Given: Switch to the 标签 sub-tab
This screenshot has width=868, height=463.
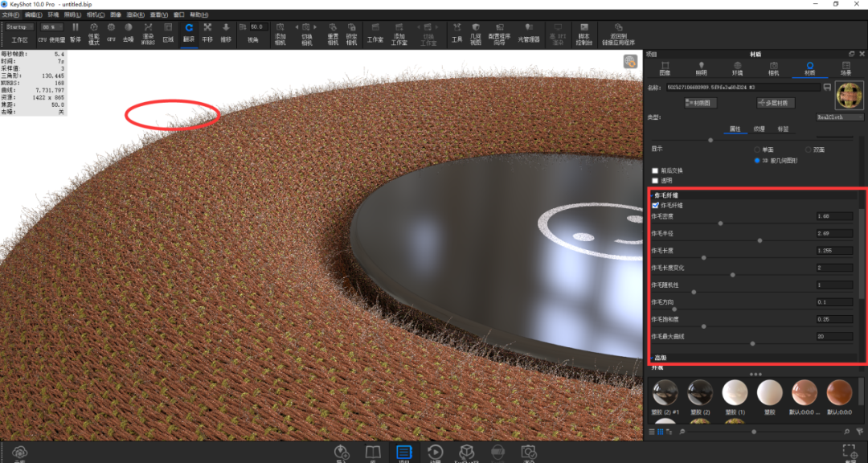Looking at the screenshot, I should click(784, 129).
